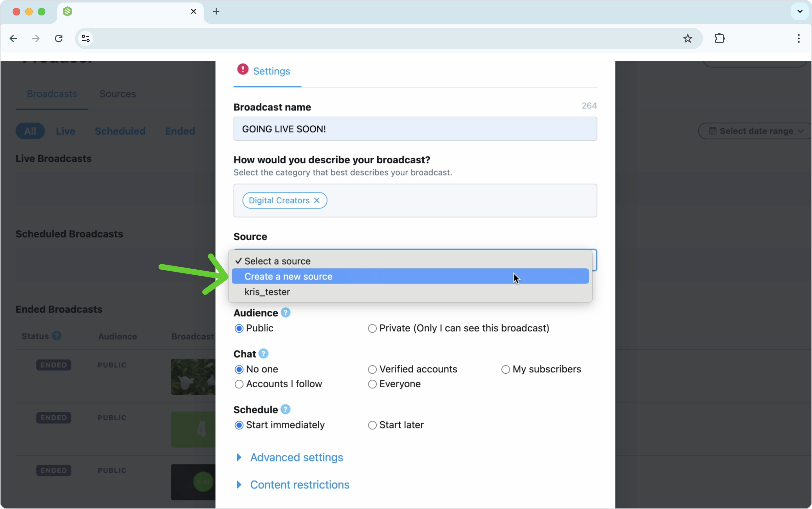Filter broadcasts by Scheduled
The height and width of the screenshot is (509, 812).
(120, 131)
